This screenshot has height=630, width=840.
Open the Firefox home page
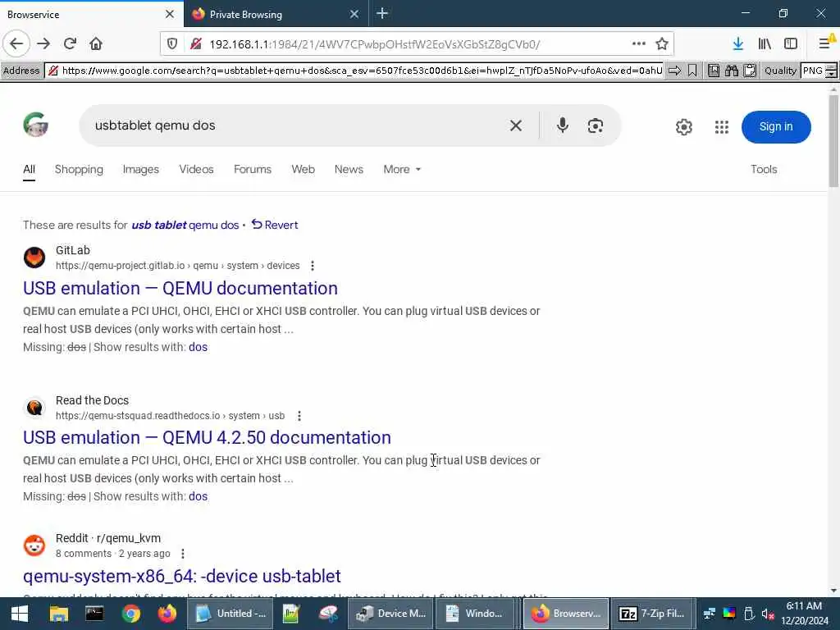(x=96, y=43)
